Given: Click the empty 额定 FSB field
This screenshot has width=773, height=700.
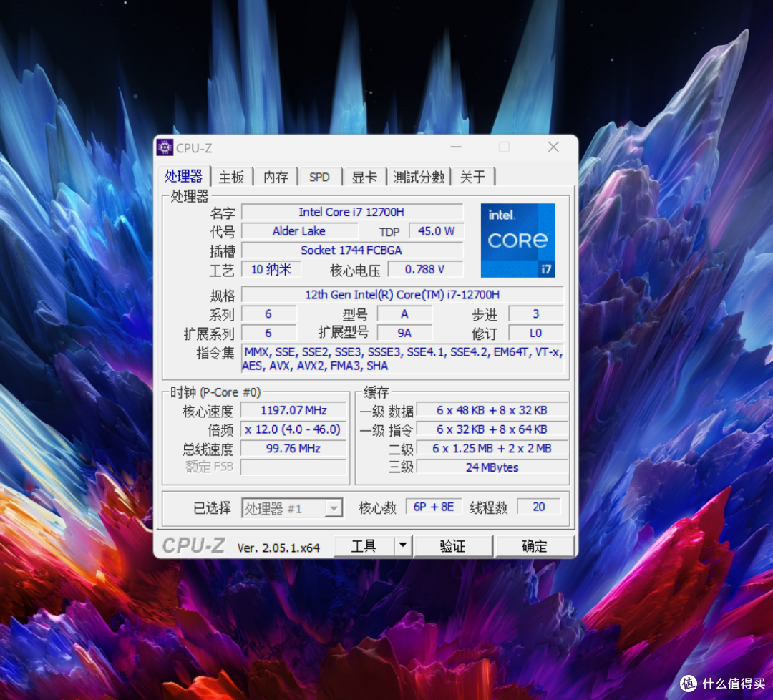Looking at the screenshot, I should pos(293,467).
